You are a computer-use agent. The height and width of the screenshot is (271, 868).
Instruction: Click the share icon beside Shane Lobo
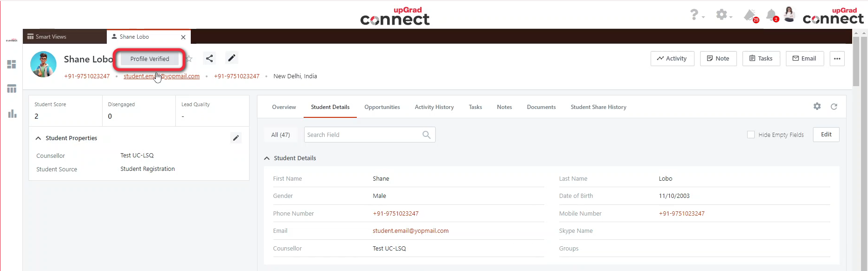(x=209, y=58)
